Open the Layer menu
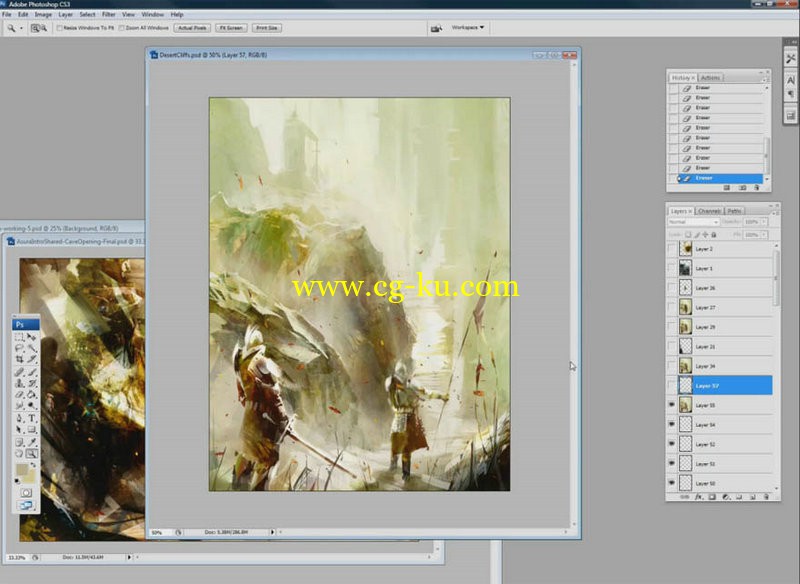The width and height of the screenshot is (800, 584). (65, 15)
